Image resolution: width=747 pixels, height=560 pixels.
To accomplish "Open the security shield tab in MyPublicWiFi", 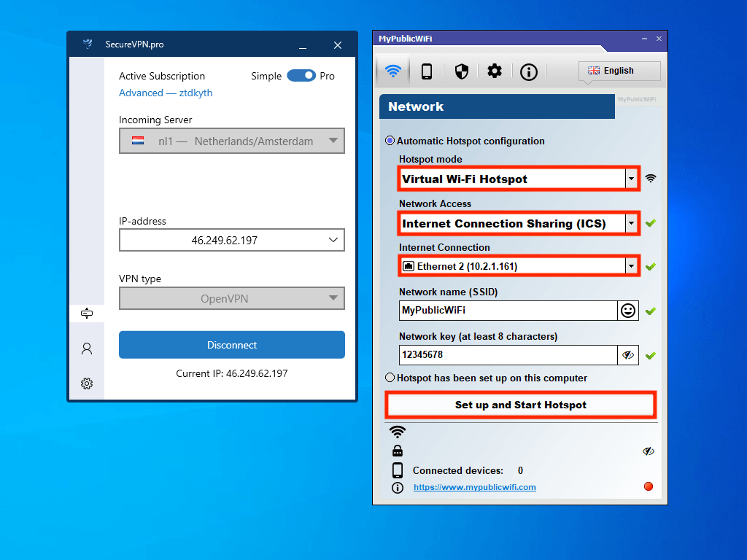I will coord(461,71).
